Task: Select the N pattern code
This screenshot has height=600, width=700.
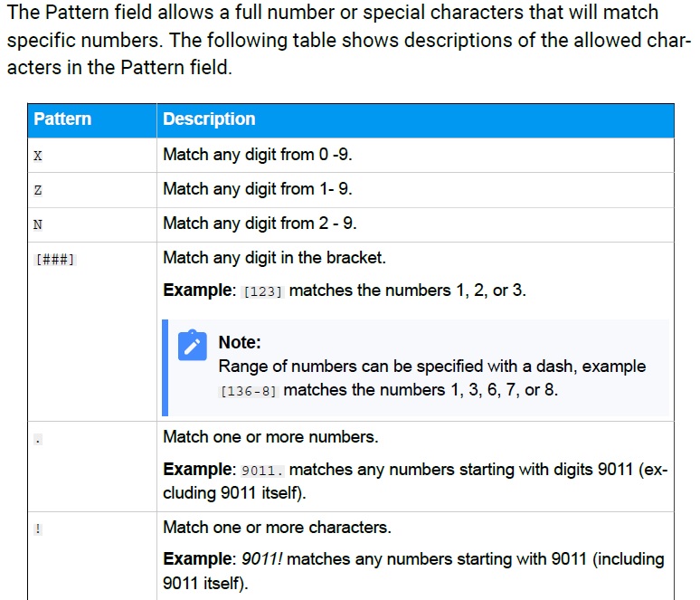Action: [x=38, y=224]
